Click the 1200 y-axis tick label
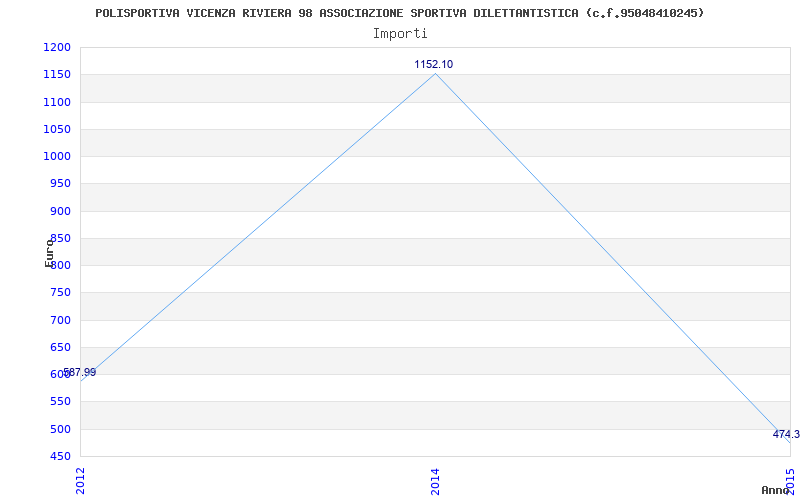Screen dimensions: 800x500 57,47
